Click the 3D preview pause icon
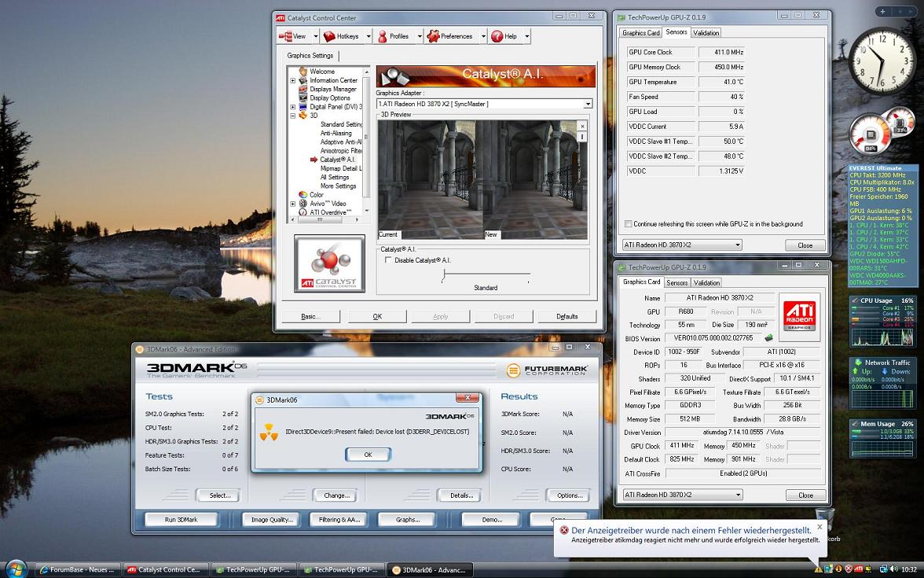This screenshot has width=924, height=578. (582, 136)
